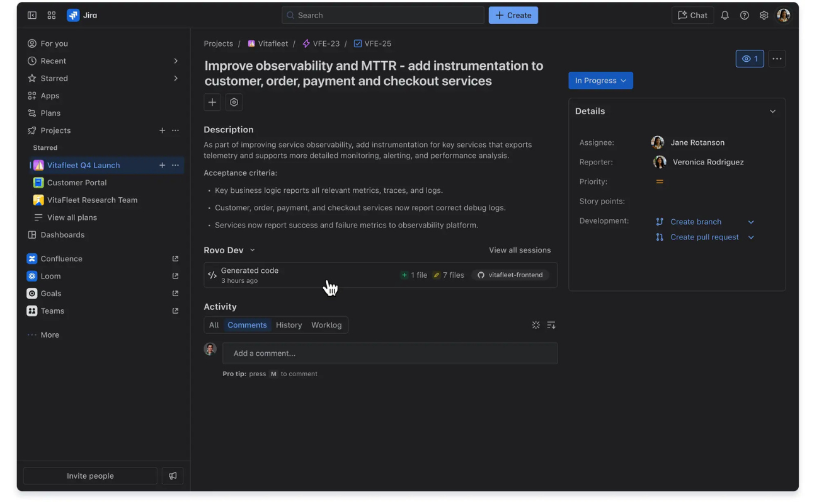819x504 pixels.
Task: Select the Worklog tab
Action: click(x=326, y=325)
